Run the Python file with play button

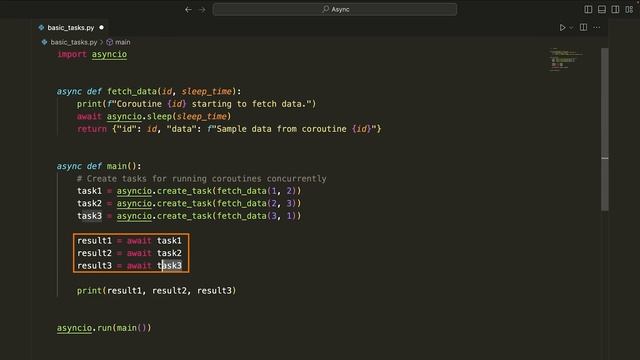click(x=562, y=27)
